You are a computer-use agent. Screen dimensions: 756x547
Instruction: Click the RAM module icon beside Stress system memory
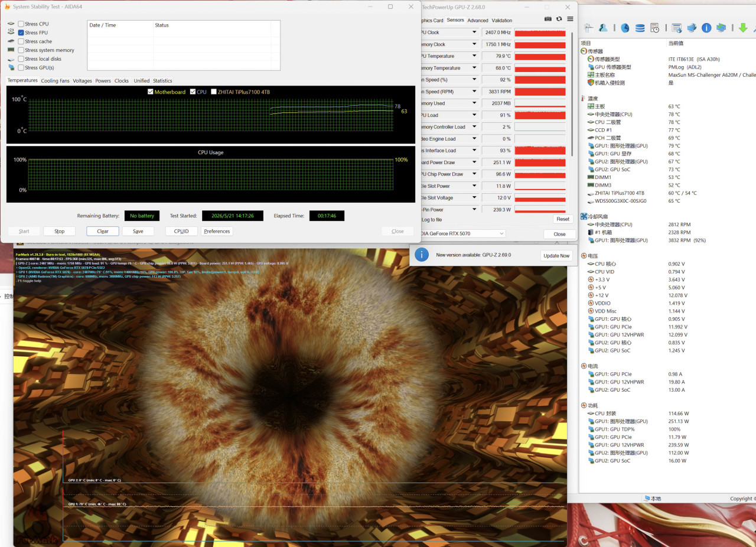11,50
